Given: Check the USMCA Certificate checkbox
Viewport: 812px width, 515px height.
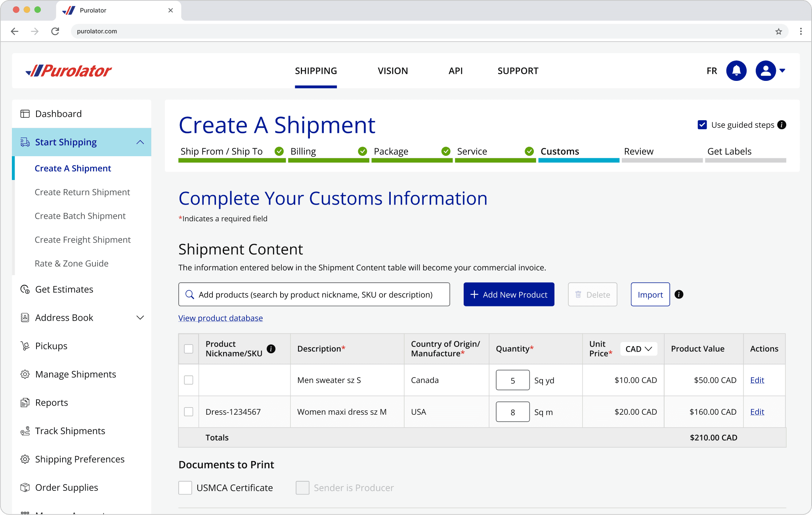Looking at the screenshot, I should click(185, 488).
